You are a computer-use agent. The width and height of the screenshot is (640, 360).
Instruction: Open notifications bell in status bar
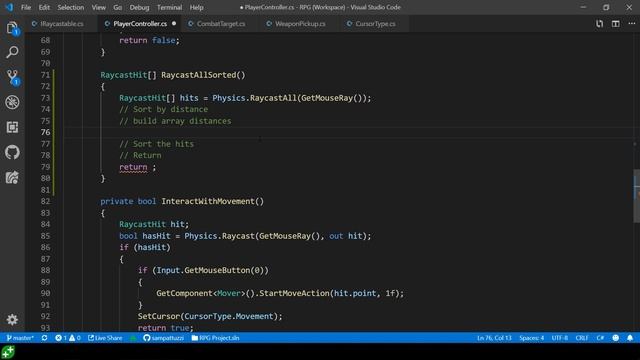tap(630, 338)
